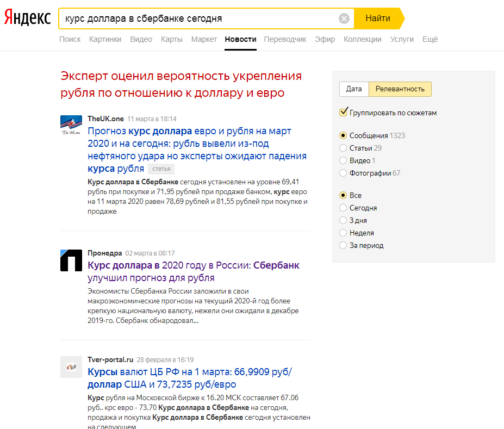This screenshot has width=504, height=429.
Task: Open the Карты tab
Action: click(x=172, y=39)
